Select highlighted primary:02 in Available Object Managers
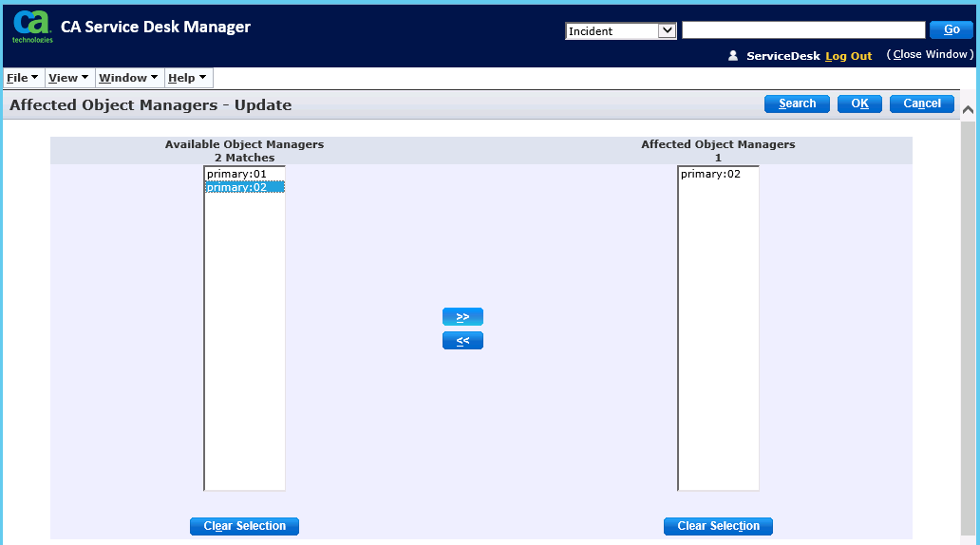This screenshot has width=980, height=545. 244,187
